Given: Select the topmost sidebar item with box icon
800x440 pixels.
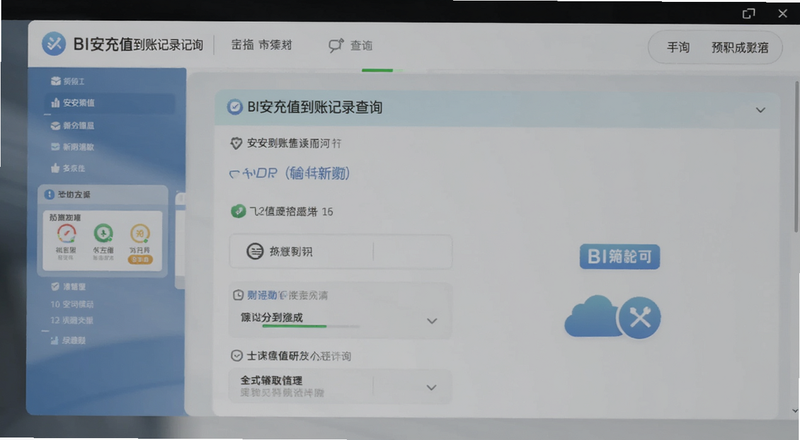Looking at the screenshot, I should pos(68,81).
